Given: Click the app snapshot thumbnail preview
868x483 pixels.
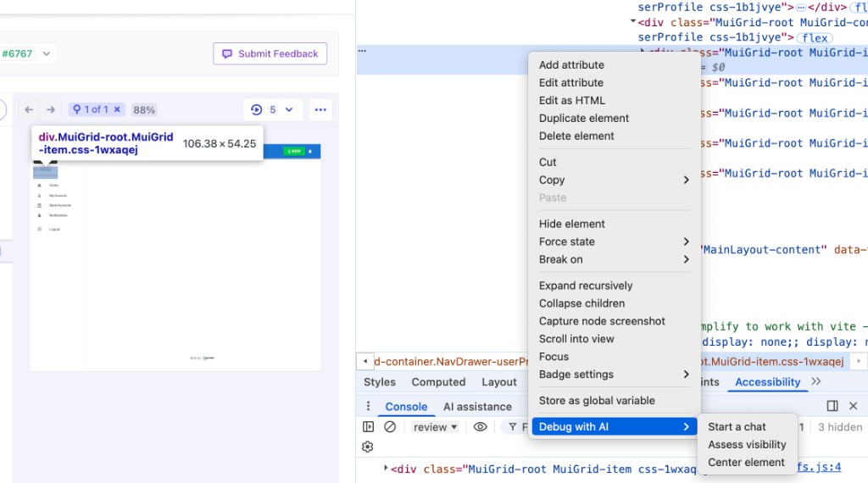Looking at the screenshot, I should [x=175, y=258].
